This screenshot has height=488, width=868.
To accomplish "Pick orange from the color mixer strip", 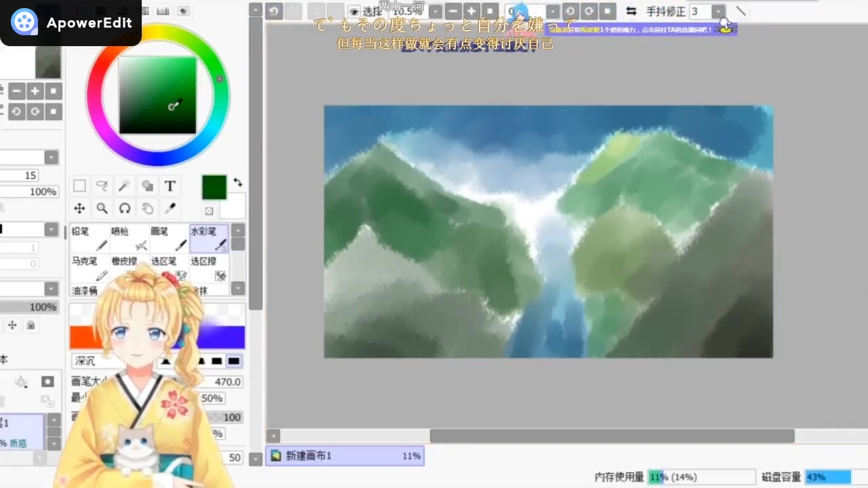I will 81,337.
